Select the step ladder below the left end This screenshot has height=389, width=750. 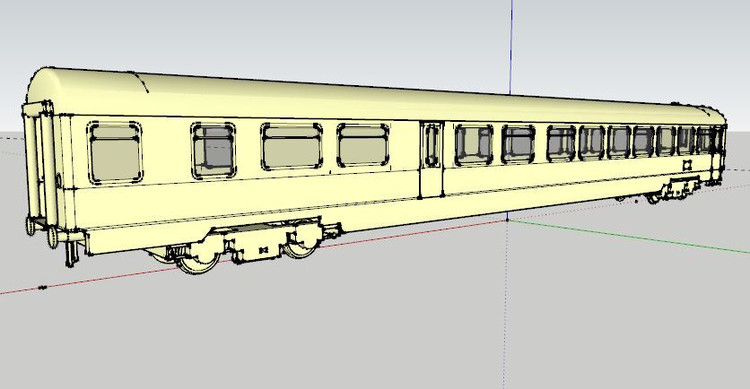coord(71,254)
